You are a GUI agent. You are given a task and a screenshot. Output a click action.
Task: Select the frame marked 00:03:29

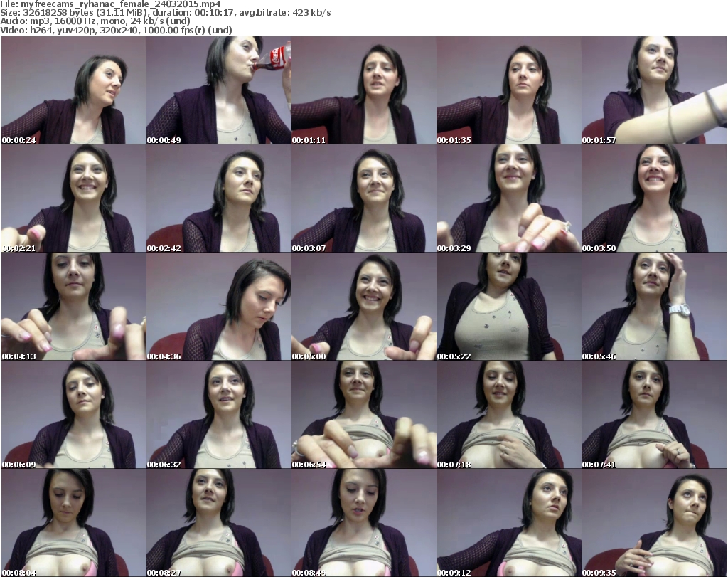[509, 198]
